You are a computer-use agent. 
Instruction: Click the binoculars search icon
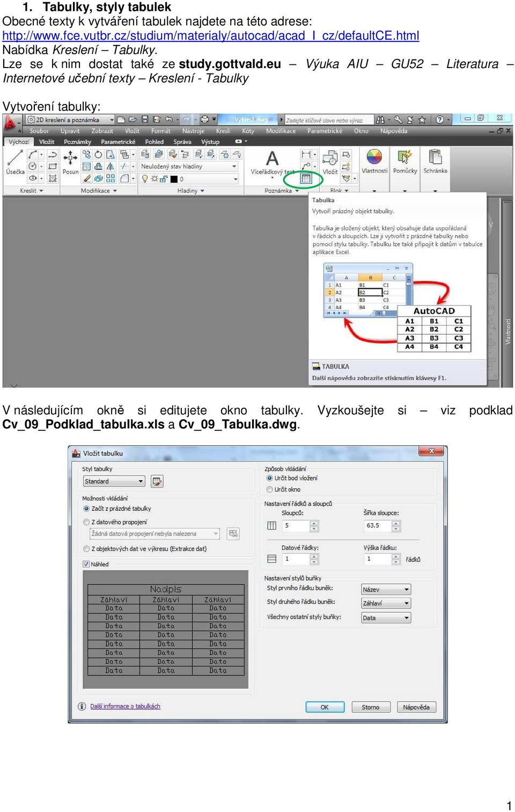[x=380, y=120]
